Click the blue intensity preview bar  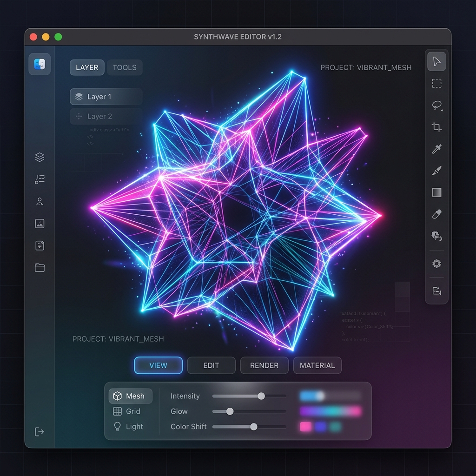(x=331, y=396)
